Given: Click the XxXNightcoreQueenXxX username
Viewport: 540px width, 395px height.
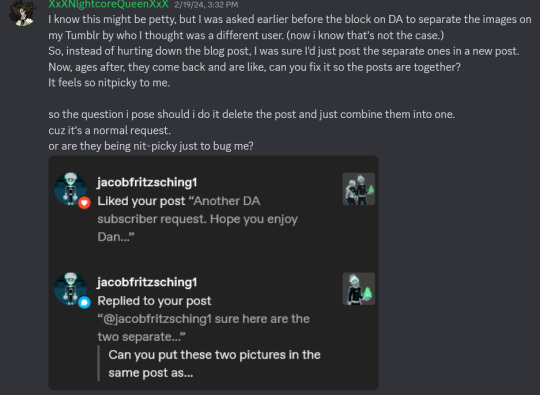Looking at the screenshot, I should pyautogui.click(x=108, y=4).
